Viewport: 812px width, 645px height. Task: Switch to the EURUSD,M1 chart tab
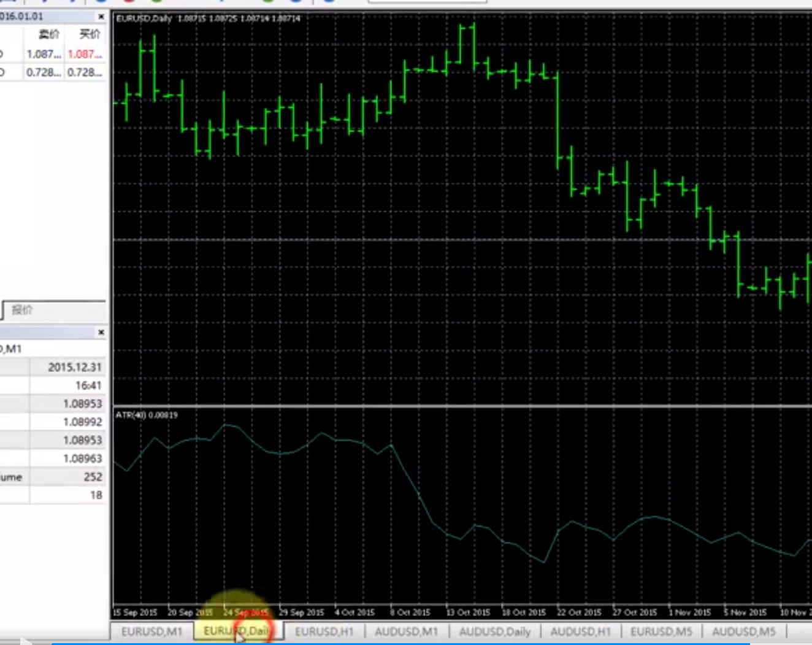click(151, 631)
